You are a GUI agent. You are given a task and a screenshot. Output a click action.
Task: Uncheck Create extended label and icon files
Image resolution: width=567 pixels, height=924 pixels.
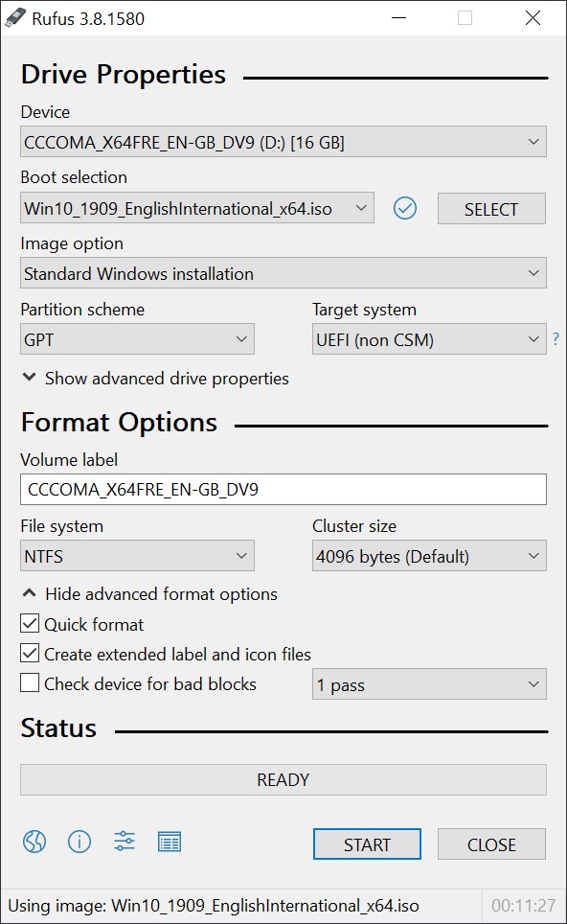click(28, 654)
